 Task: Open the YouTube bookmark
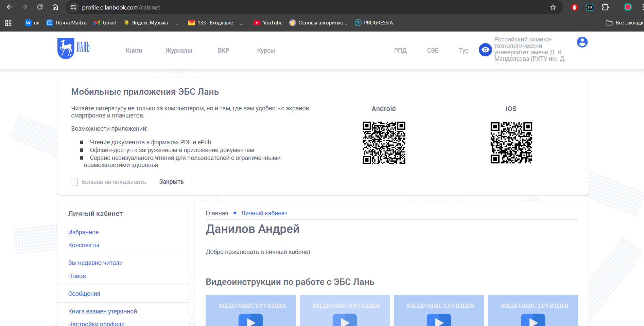(x=268, y=23)
